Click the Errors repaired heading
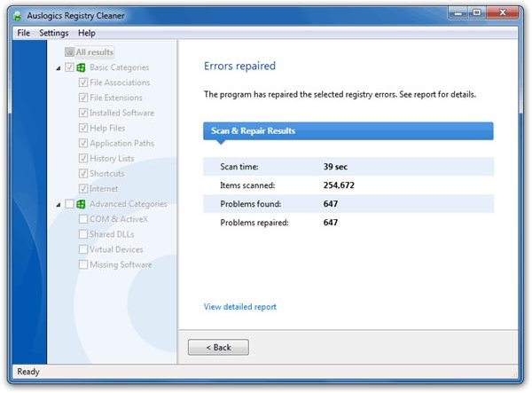The image size is (532, 393). (240, 66)
